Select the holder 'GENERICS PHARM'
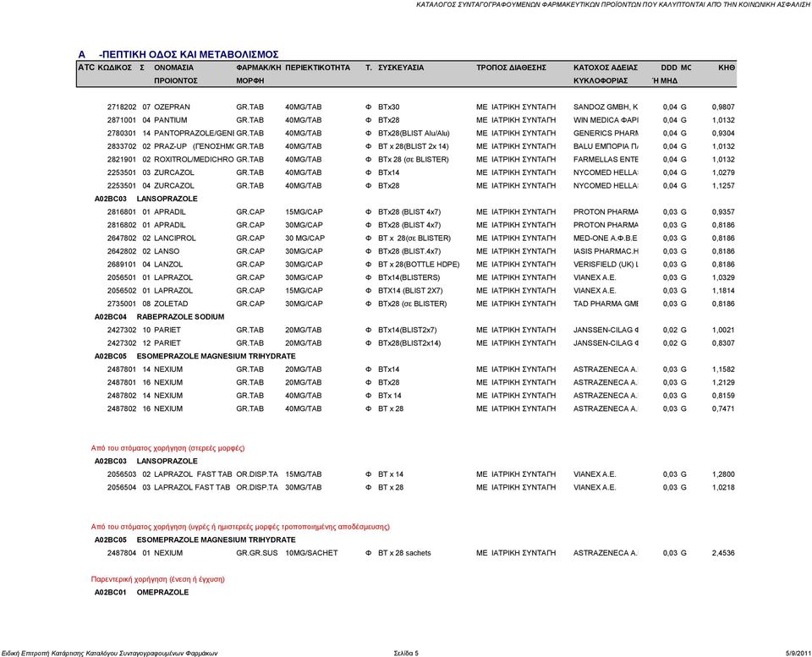This screenshot has width=812, height=657. point(606,133)
